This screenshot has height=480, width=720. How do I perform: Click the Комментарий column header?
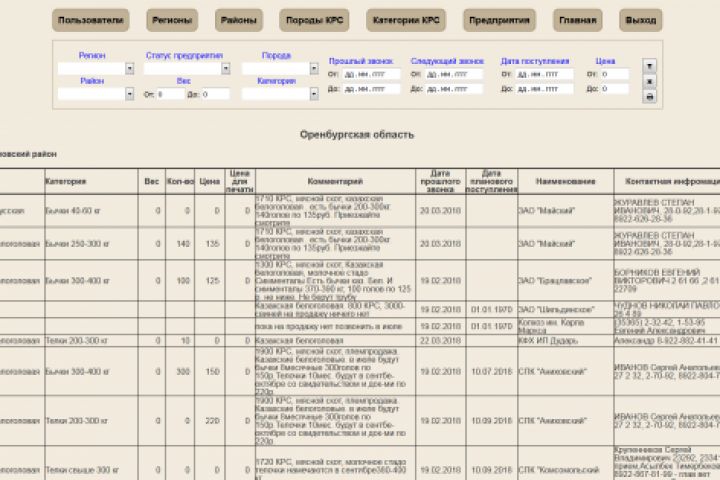(x=335, y=181)
